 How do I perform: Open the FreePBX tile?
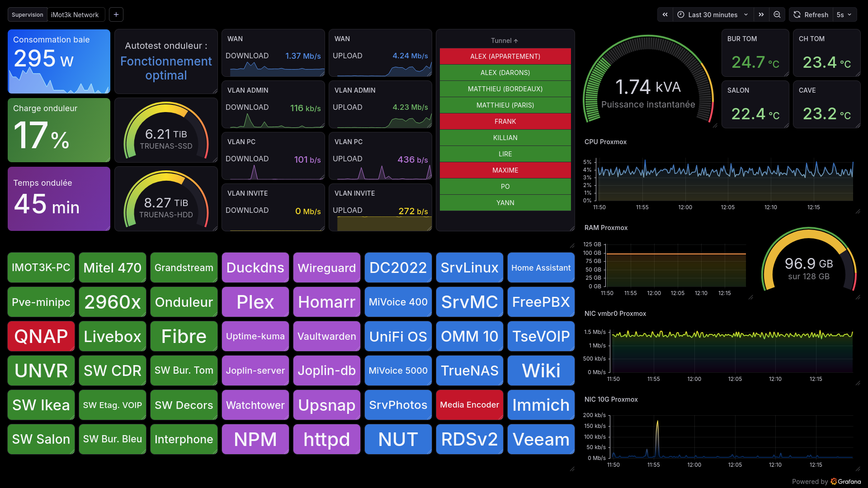(541, 302)
